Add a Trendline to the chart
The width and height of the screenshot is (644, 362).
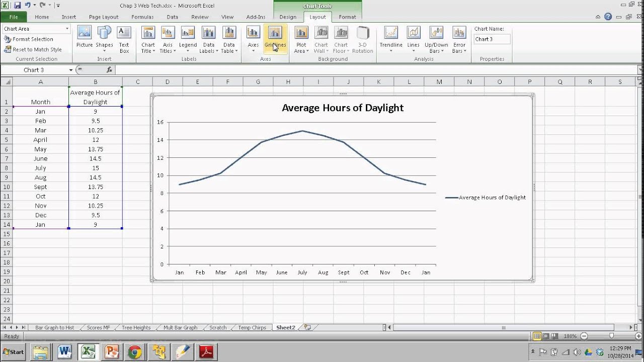point(391,40)
